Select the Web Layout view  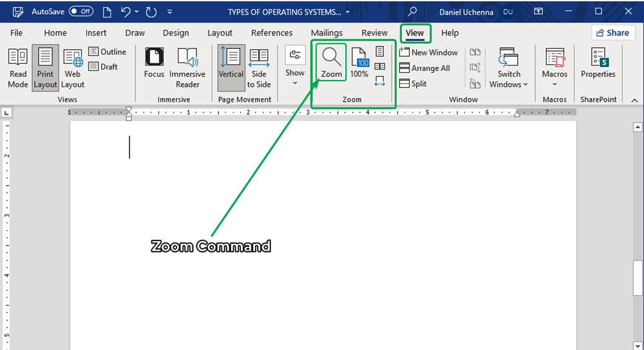[x=73, y=68]
